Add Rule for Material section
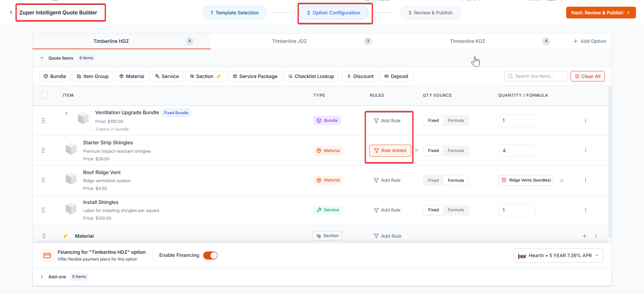 click(387, 236)
